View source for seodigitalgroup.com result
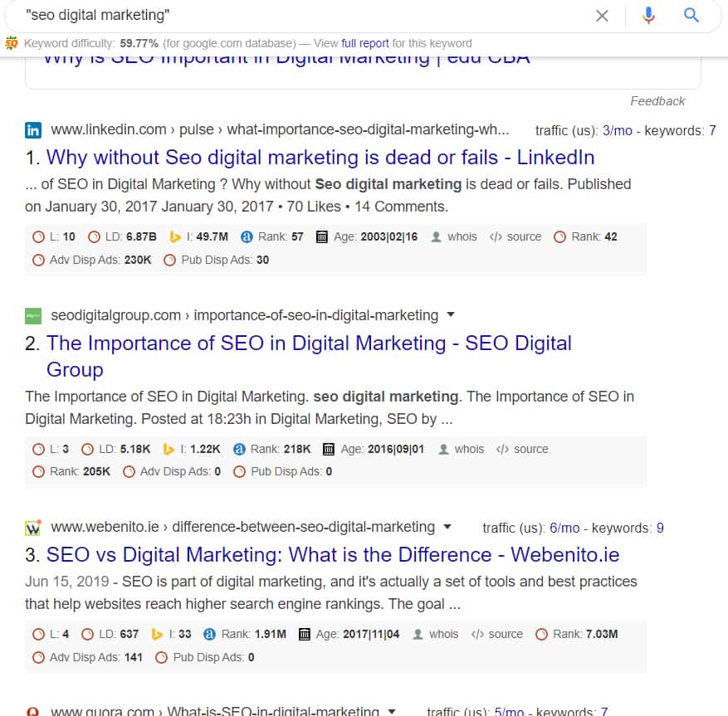Screen dimensions: 728x716 522,449
